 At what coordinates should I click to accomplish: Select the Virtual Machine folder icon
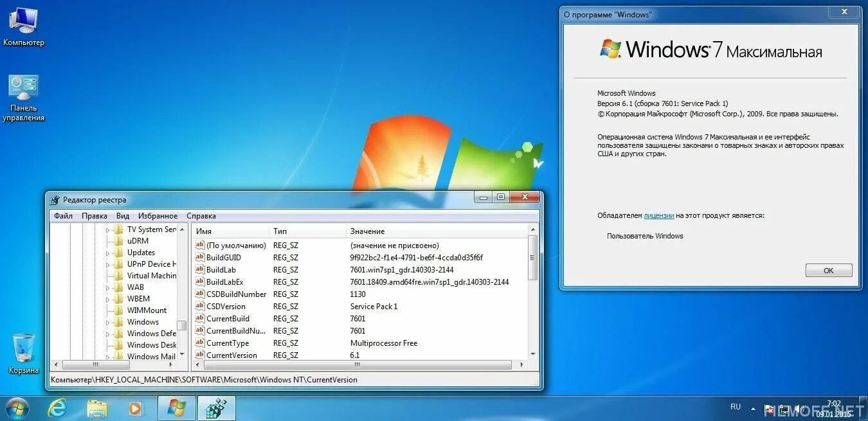118,276
